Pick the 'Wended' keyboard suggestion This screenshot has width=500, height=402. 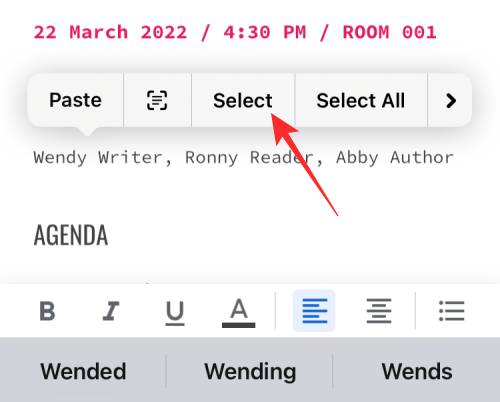click(83, 371)
